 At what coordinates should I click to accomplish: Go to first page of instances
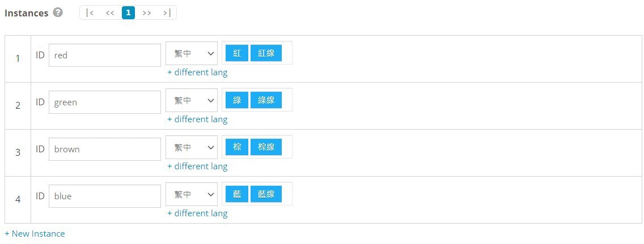point(90,12)
